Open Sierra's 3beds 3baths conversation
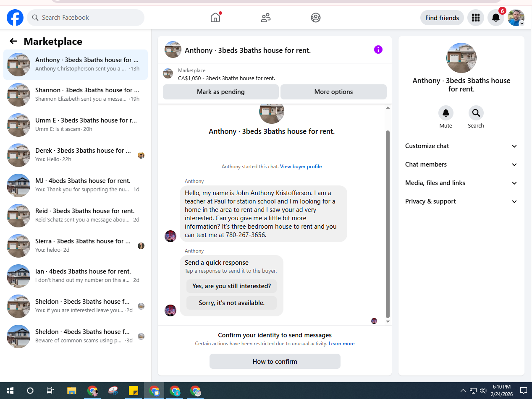The width and height of the screenshot is (532, 399). pos(76,246)
